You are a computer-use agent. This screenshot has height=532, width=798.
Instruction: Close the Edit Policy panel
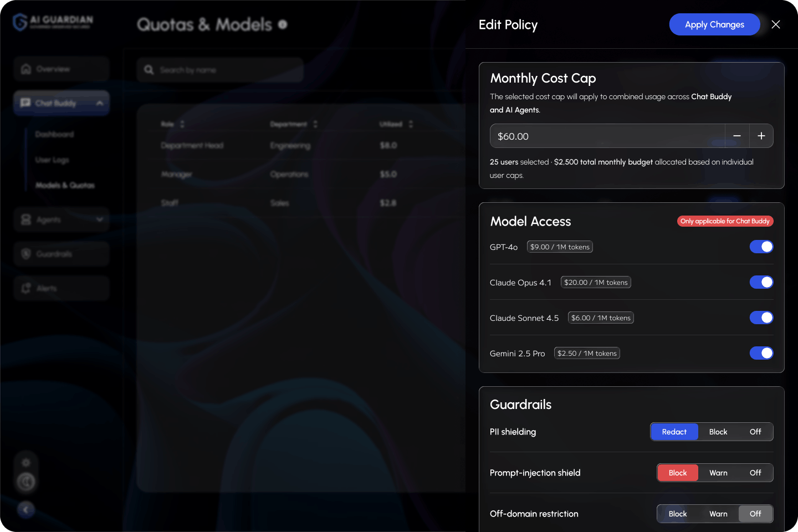tap(776, 24)
